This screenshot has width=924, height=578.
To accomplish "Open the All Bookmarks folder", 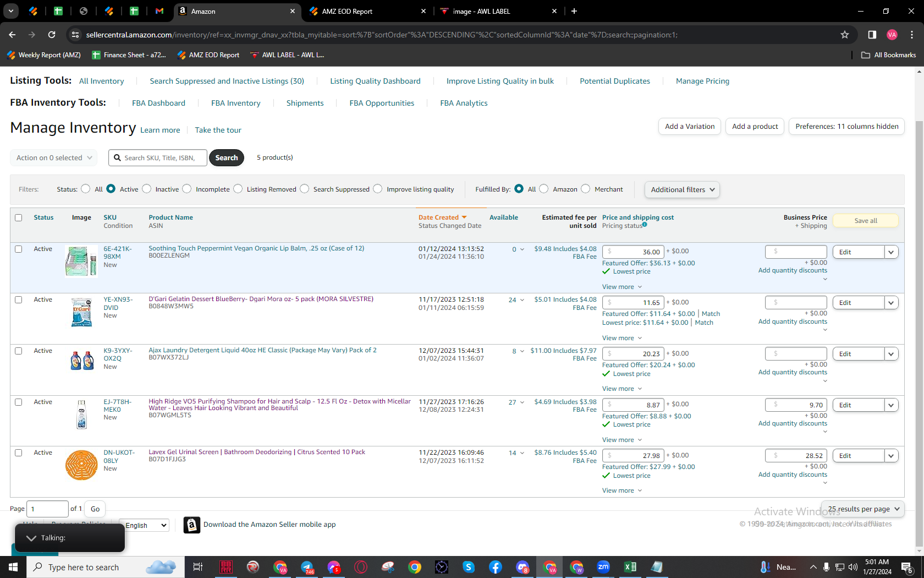I will pos(888,55).
